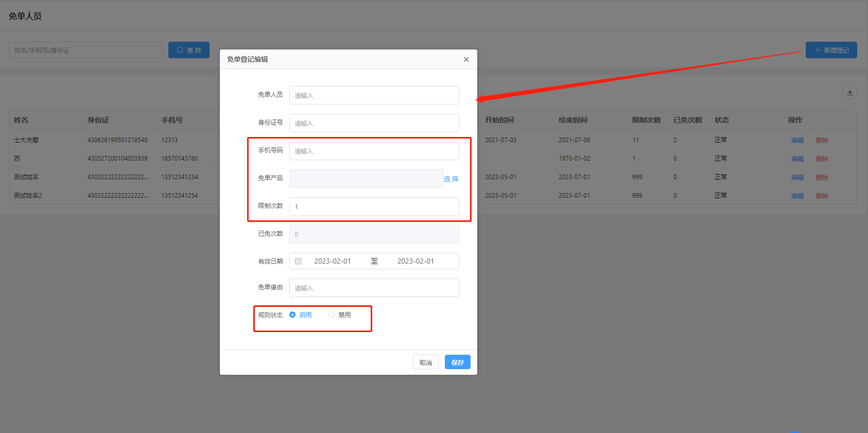The width and height of the screenshot is (868, 433).
Task: Click the 姓名/手机号/身份证 search box
Action: pos(86,50)
